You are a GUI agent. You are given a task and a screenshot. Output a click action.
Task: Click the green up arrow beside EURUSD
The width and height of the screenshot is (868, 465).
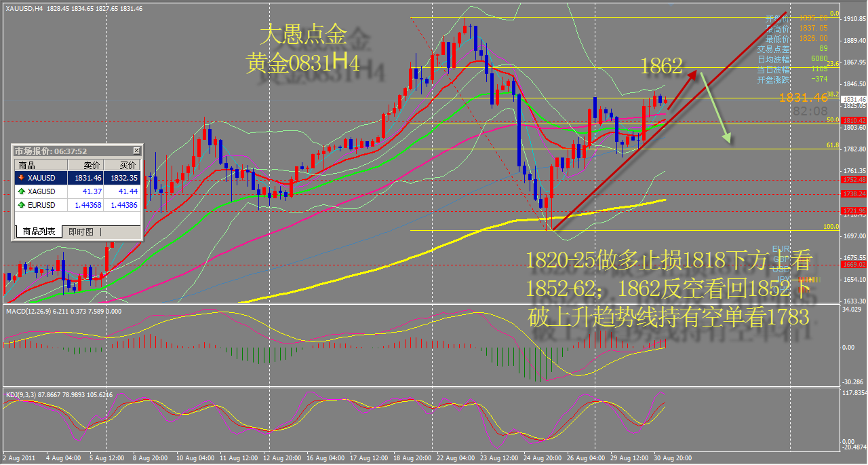[x=21, y=204]
